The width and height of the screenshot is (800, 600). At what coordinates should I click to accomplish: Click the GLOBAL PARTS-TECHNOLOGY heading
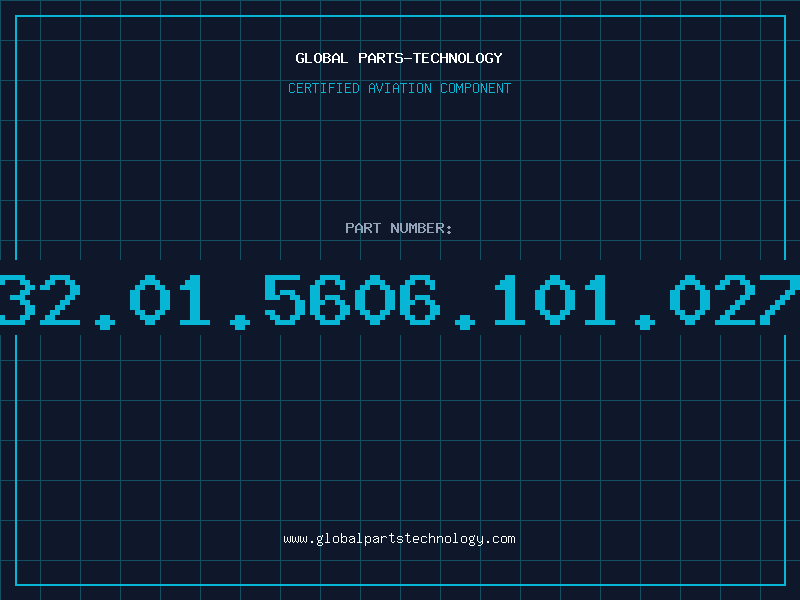399,58
